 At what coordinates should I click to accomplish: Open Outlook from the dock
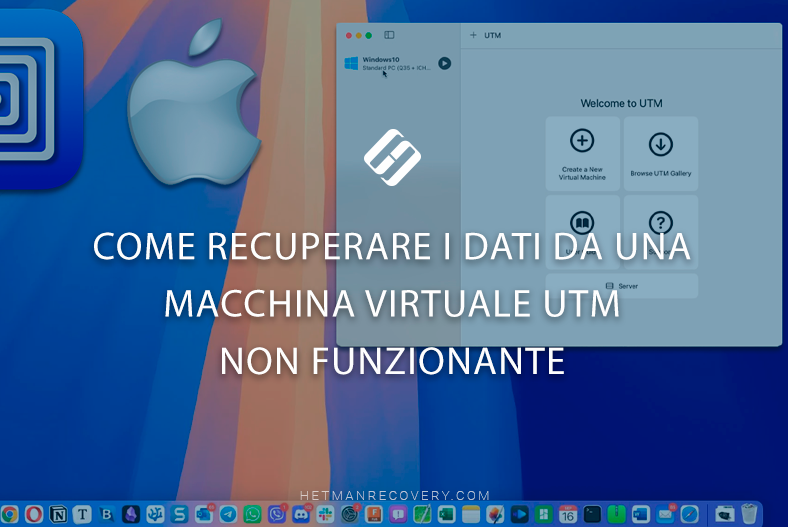pyautogui.click(x=204, y=514)
